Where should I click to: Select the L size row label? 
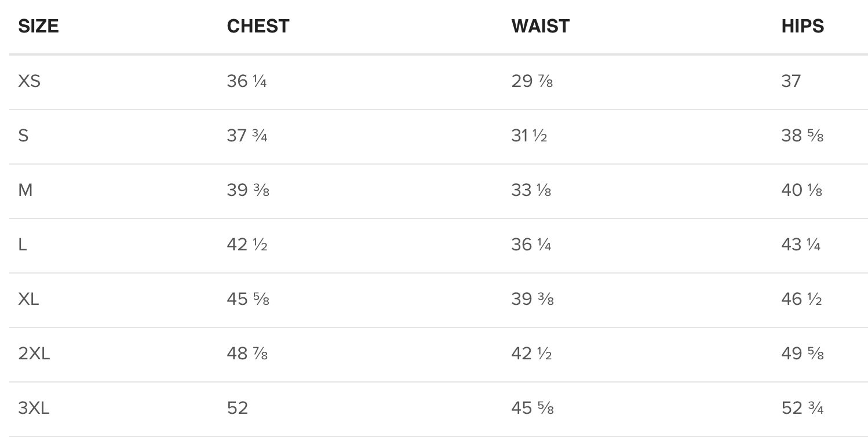coord(23,245)
